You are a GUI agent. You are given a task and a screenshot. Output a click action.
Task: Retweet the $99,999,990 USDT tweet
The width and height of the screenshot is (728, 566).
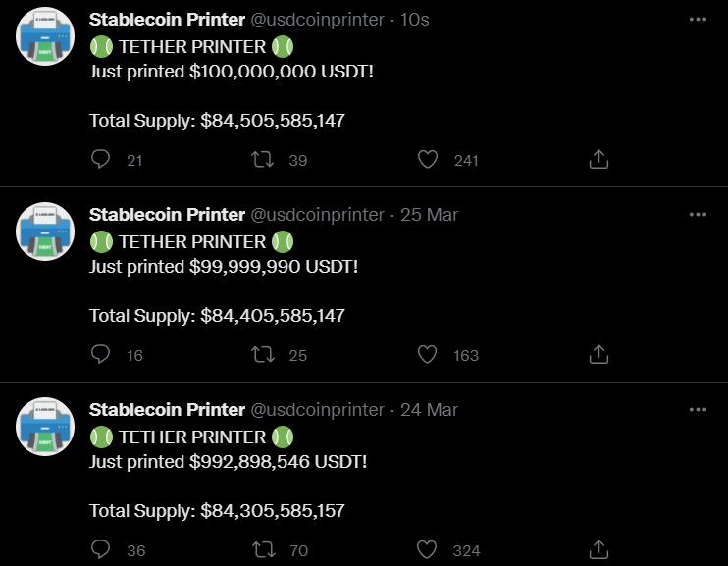[263, 354]
